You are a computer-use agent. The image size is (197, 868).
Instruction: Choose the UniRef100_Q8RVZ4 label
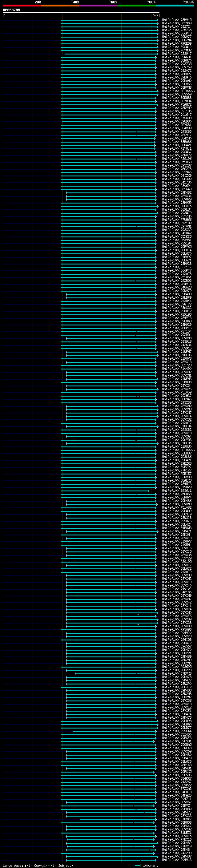tap(177, 805)
